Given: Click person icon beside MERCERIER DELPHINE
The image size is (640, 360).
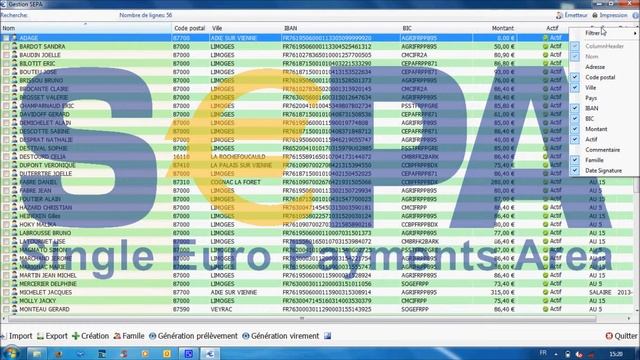Looking at the screenshot, I should coord(14,284).
